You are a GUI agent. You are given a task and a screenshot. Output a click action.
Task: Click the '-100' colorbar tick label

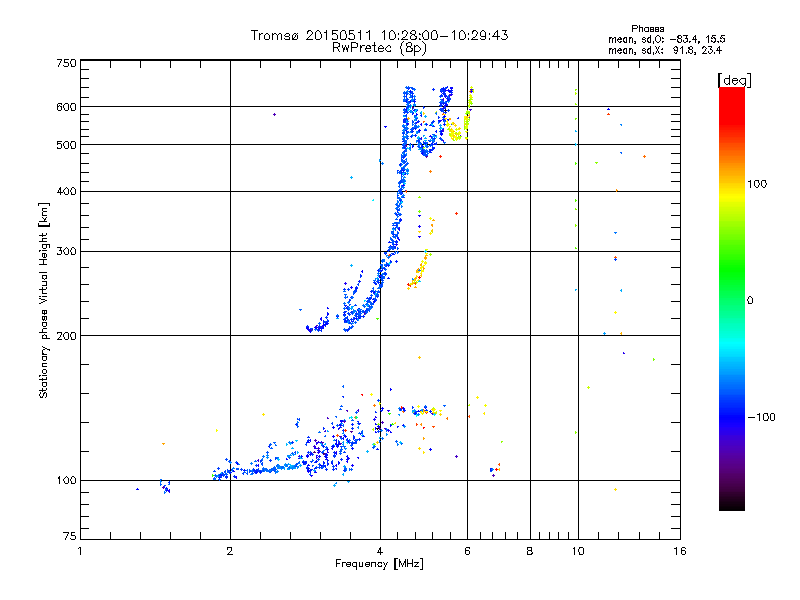(762, 417)
